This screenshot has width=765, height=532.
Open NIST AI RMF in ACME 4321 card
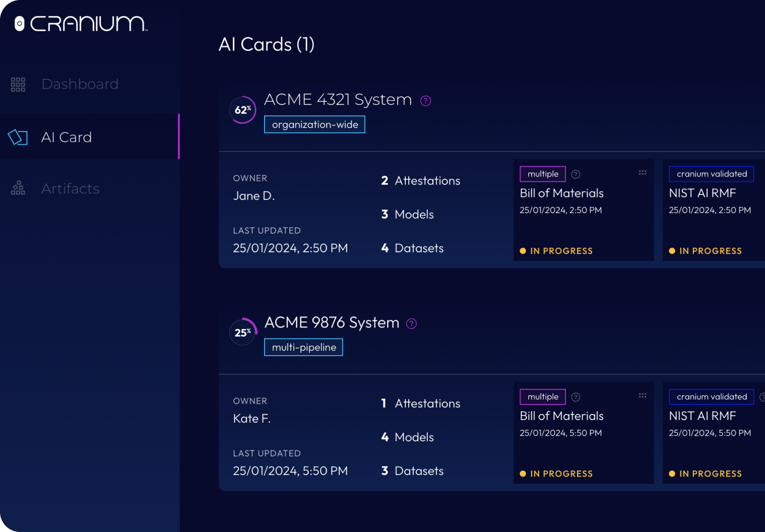coord(702,193)
